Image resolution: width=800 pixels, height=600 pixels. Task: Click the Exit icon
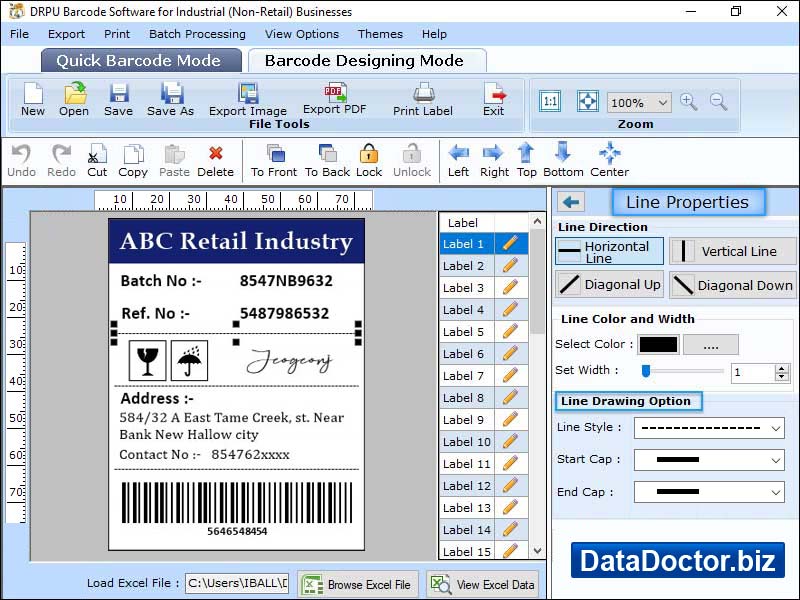[x=494, y=99]
